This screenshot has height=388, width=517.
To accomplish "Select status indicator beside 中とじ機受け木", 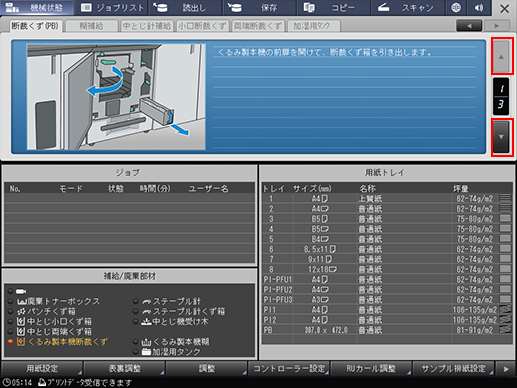I will [136, 322].
